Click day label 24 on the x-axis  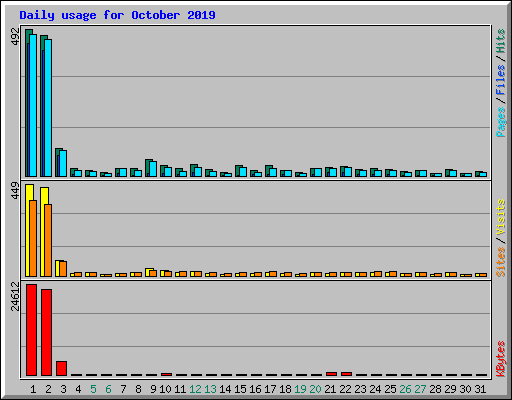coord(375,389)
